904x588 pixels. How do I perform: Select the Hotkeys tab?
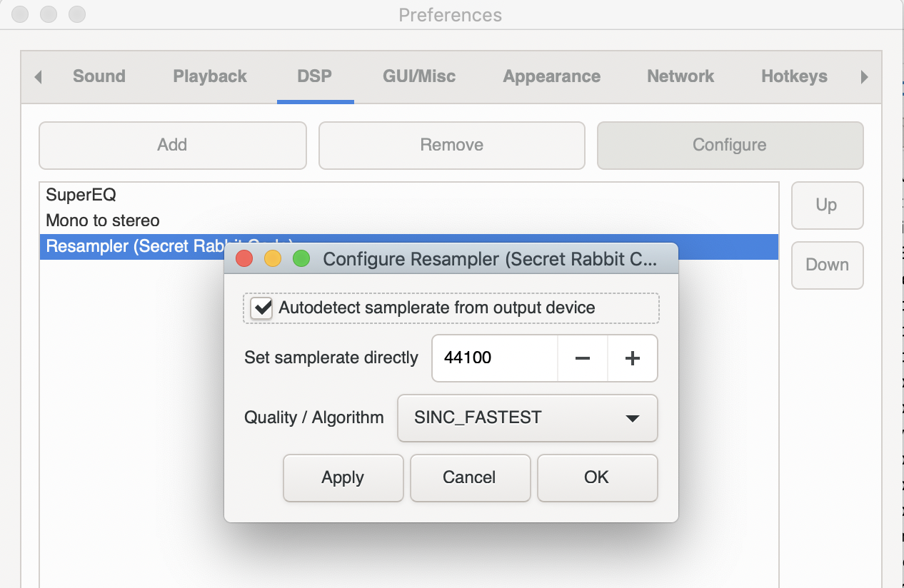pos(794,76)
